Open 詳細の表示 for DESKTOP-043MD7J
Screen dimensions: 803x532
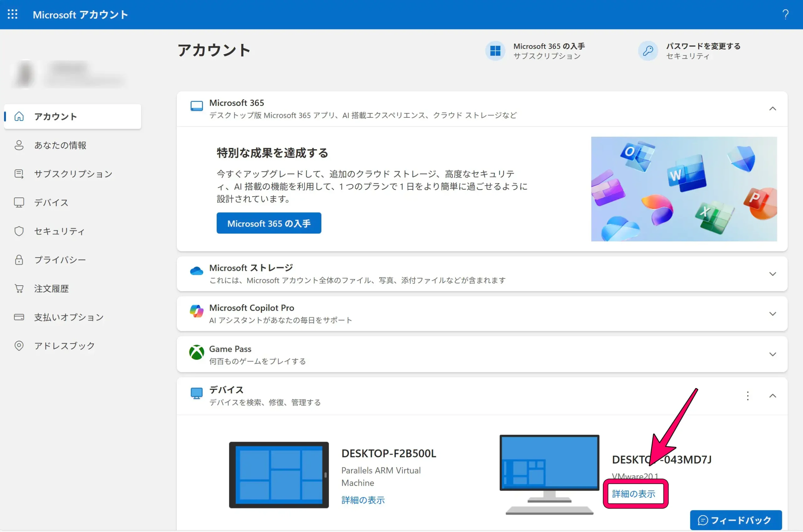[634, 494]
